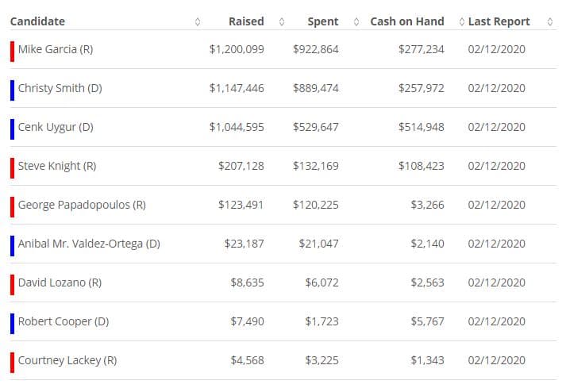Viewport: 566px width, 392px height.
Task: Click red party bar beside Mike Garia
Action: [12, 50]
